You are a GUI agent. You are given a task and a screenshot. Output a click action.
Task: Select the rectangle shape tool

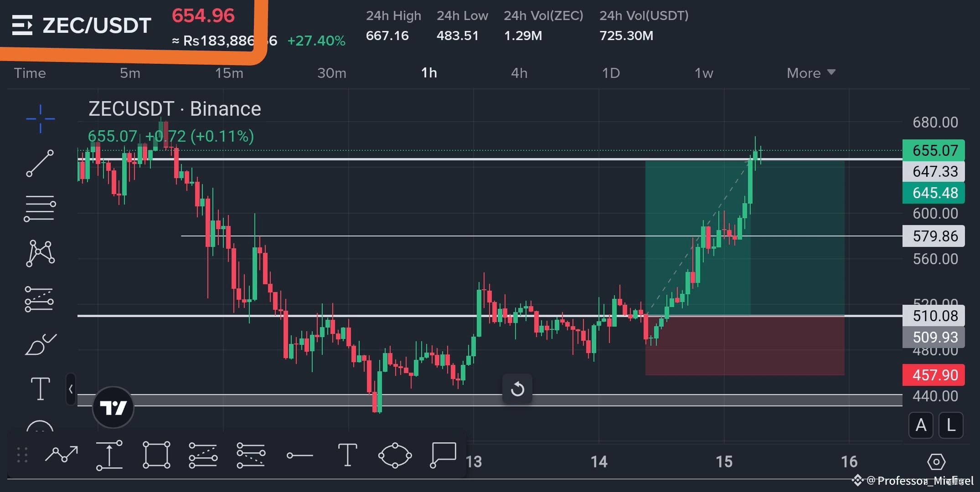pyautogui.click(x=156, y=455)
